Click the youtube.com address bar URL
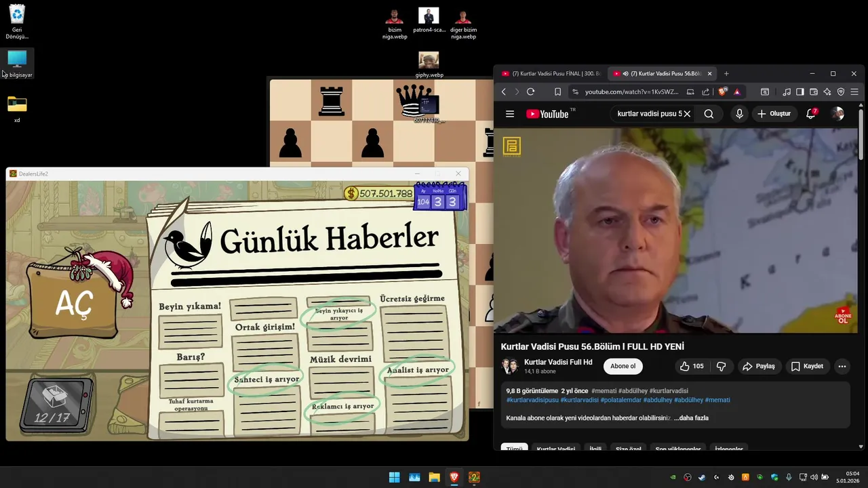868x488 pixels. pos(631,91)
